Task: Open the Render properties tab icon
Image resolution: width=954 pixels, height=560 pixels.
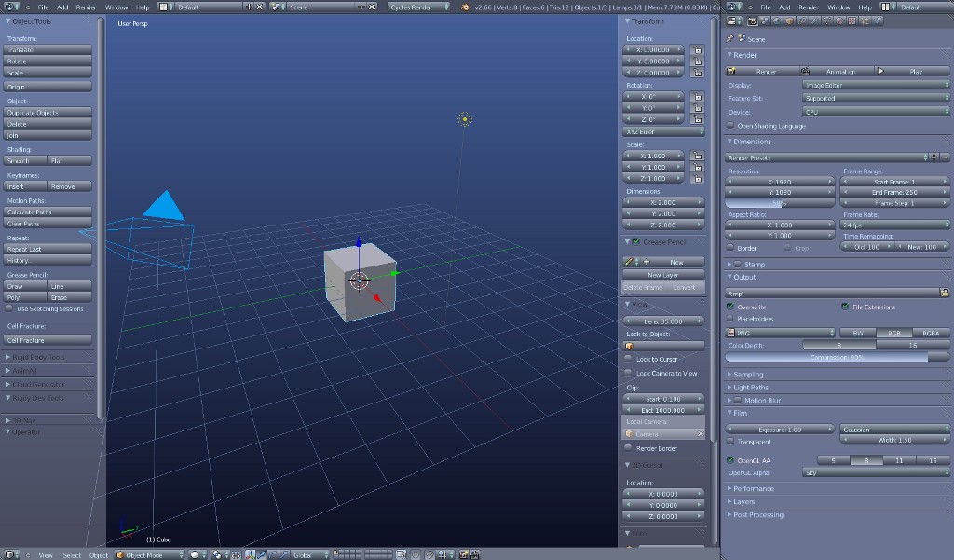Action: click(x=752, y=20)
